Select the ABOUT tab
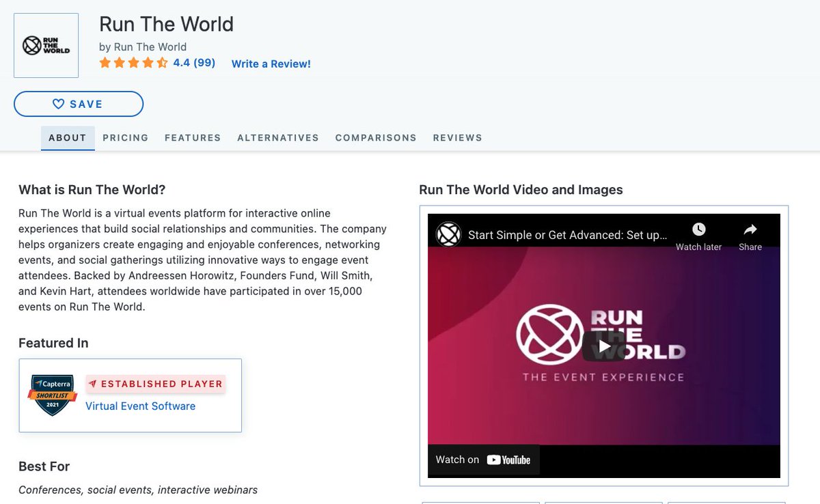This screenshot has width=820, height=504. coord(68,137)
